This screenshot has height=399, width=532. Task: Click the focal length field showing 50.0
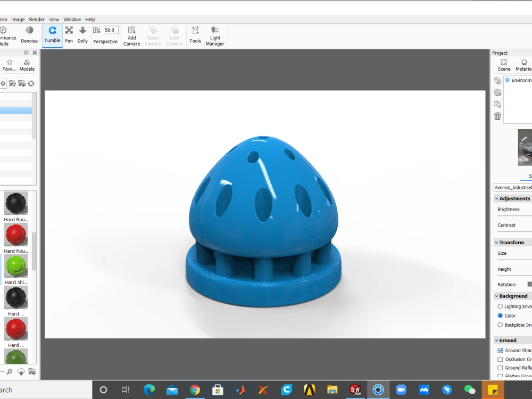111,30
